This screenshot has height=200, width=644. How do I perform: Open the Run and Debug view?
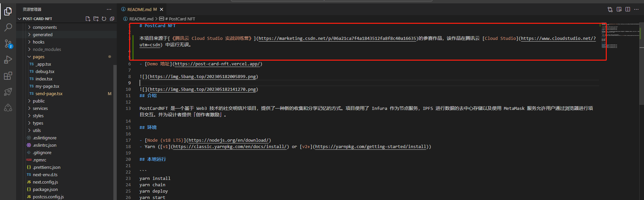tap(8, 60)
